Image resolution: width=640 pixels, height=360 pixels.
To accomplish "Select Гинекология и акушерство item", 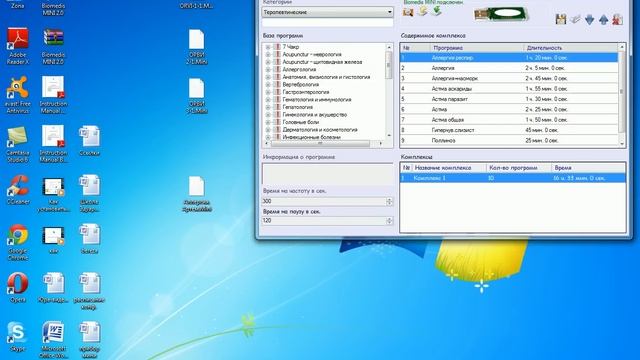I will 315,115.
